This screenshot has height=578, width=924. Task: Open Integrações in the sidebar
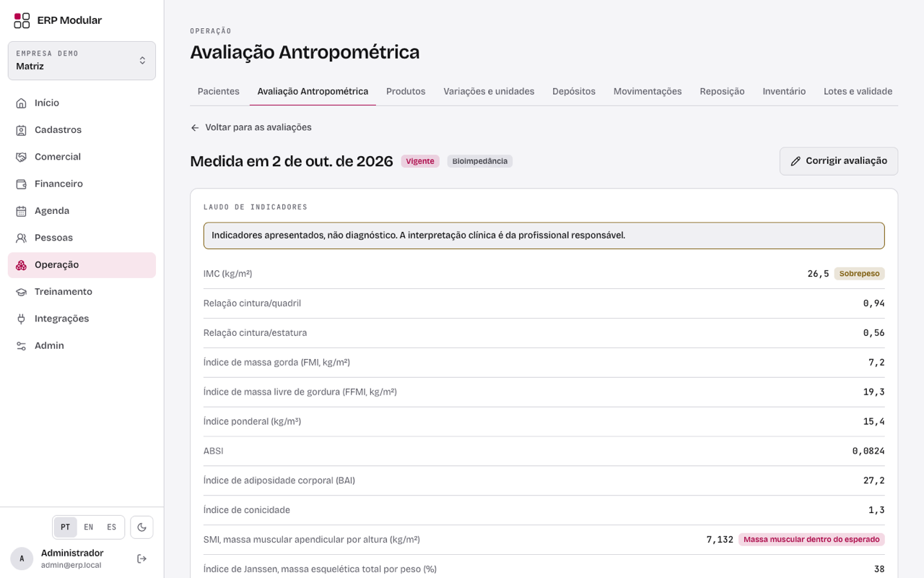[x=82, y=319]
